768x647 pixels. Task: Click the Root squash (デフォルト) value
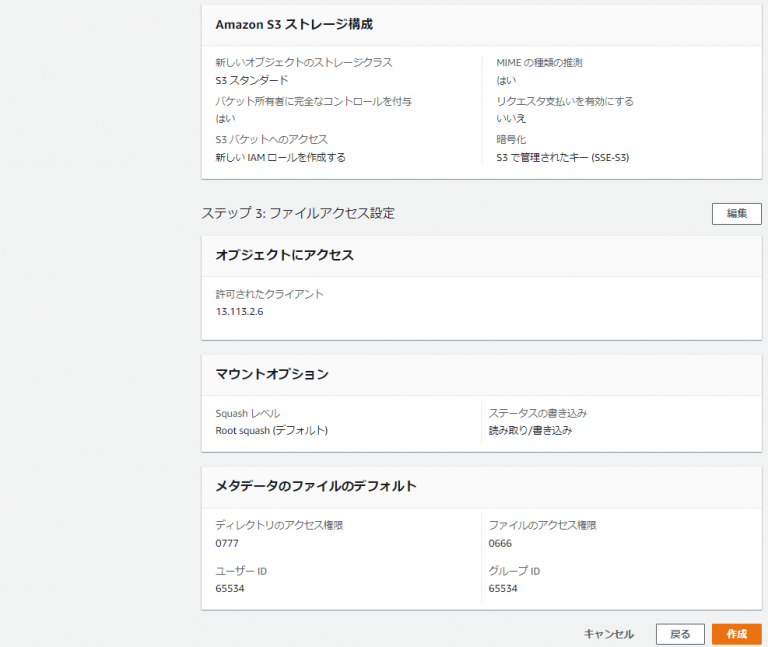[271, 430]
